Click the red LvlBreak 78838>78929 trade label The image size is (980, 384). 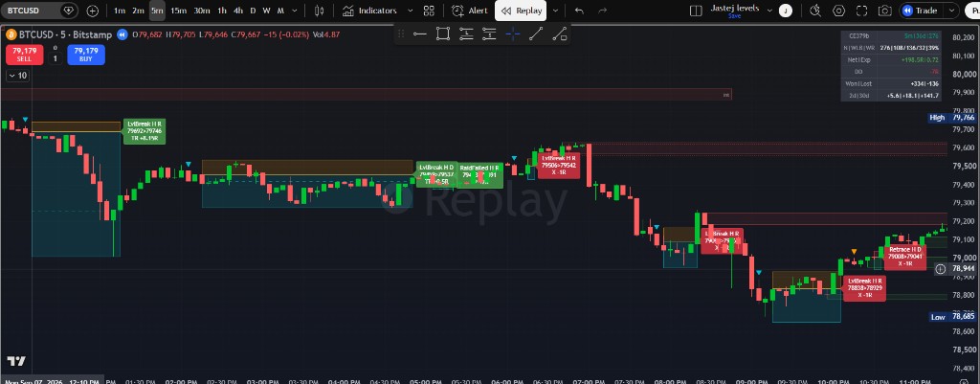[x=865, y=287]
